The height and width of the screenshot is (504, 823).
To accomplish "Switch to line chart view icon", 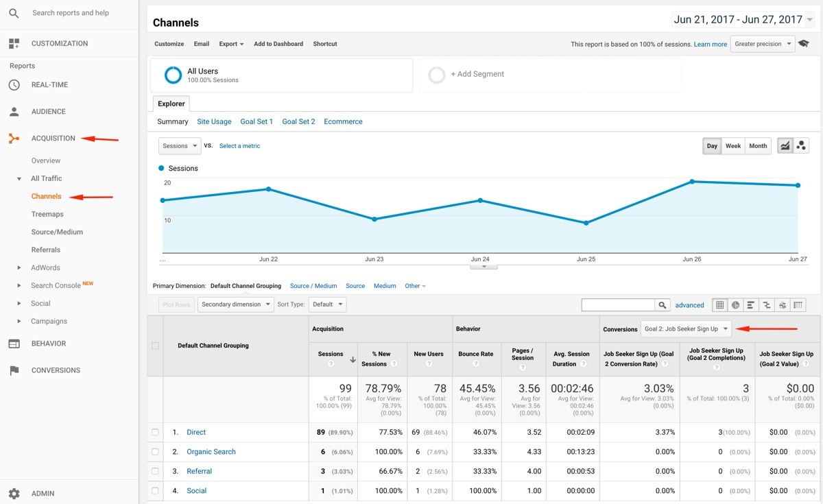I will 785,146.
